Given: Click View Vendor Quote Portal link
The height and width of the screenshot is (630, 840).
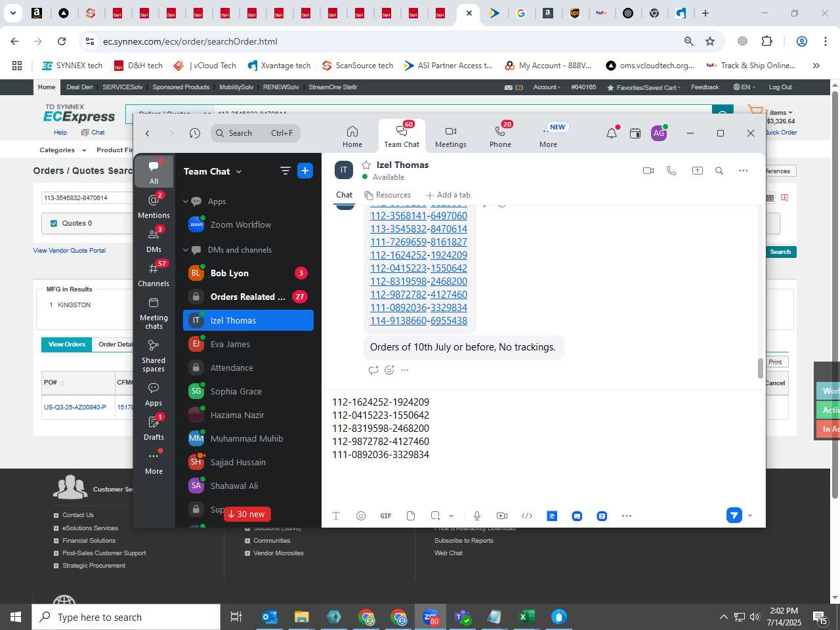Looking at the screenshot, I should click(70, 251).
